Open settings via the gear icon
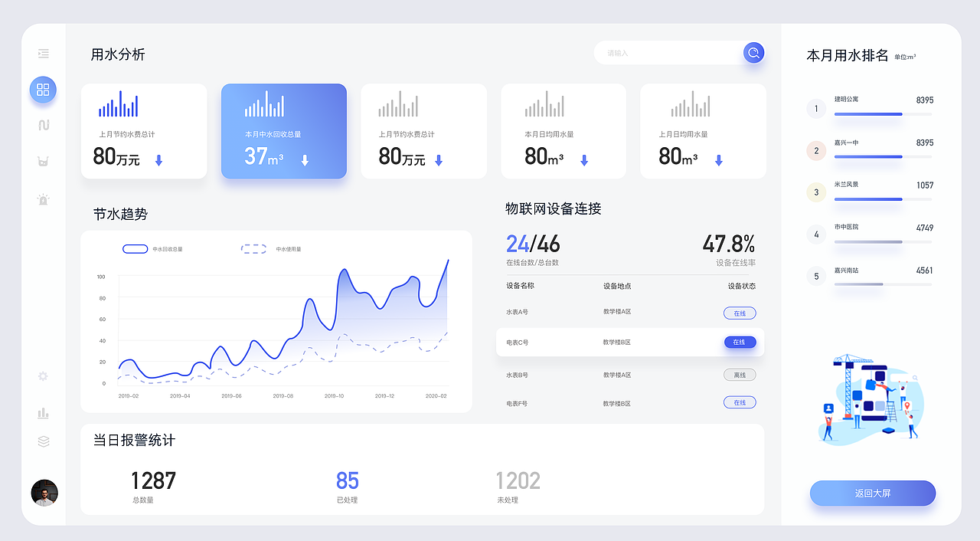 [43, 376]
